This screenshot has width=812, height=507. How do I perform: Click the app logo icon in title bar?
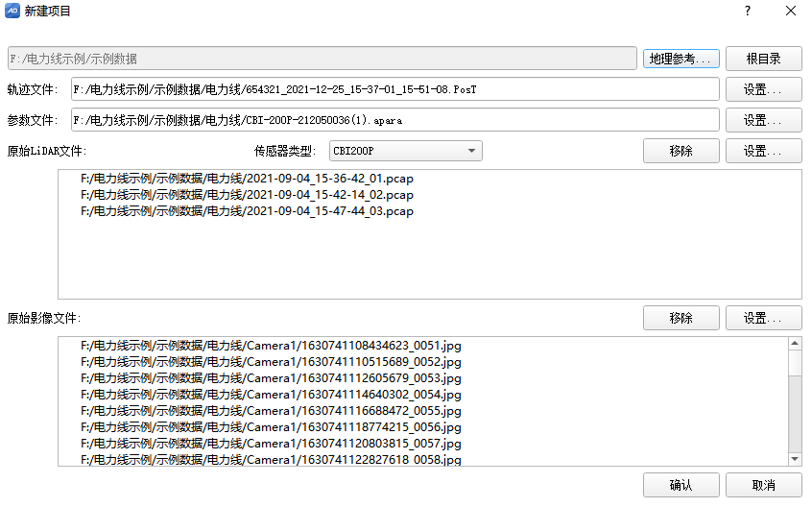click(x=12, y=11)
